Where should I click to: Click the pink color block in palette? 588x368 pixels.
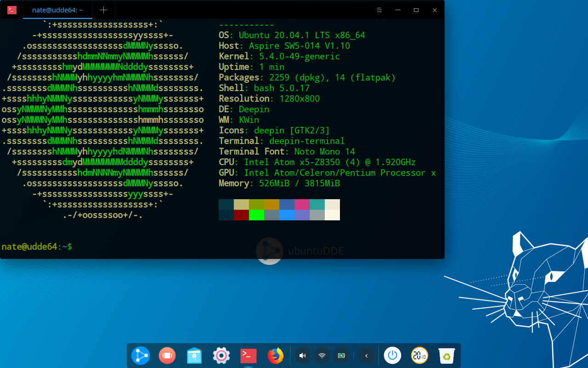tap(302, 204)
